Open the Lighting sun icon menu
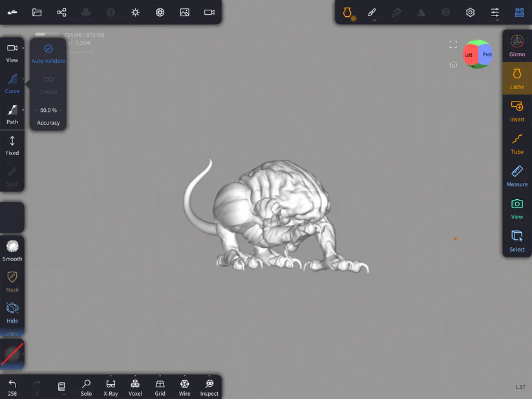Image resolution: width=532 pixels, height=399 pixels. coord(135,12)
